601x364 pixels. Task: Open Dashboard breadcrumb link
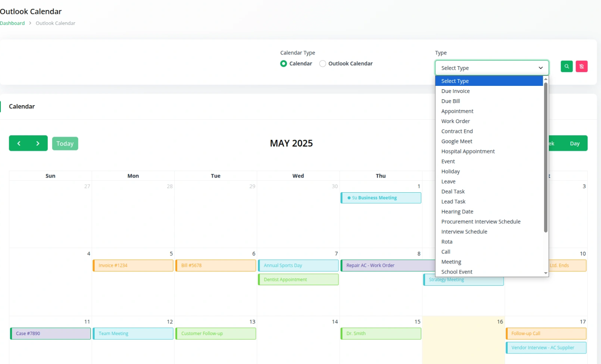pyautogui.click(x=12, y=23)
